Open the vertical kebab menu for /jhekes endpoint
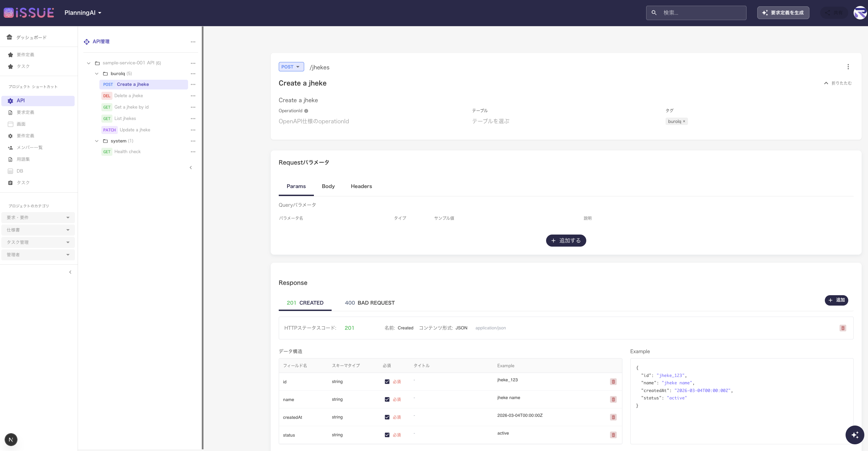 click(x=848, y=67)
